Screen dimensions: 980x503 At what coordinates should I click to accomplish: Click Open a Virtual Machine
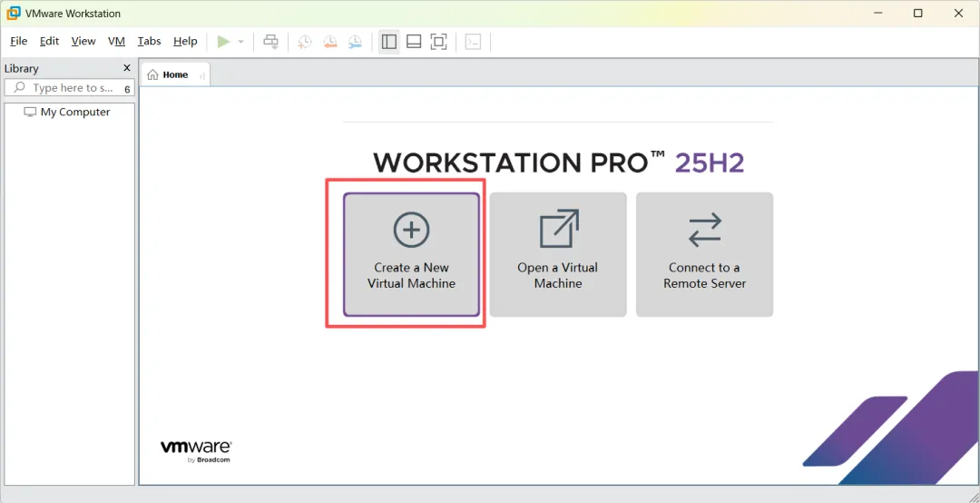tap(558, 254)
